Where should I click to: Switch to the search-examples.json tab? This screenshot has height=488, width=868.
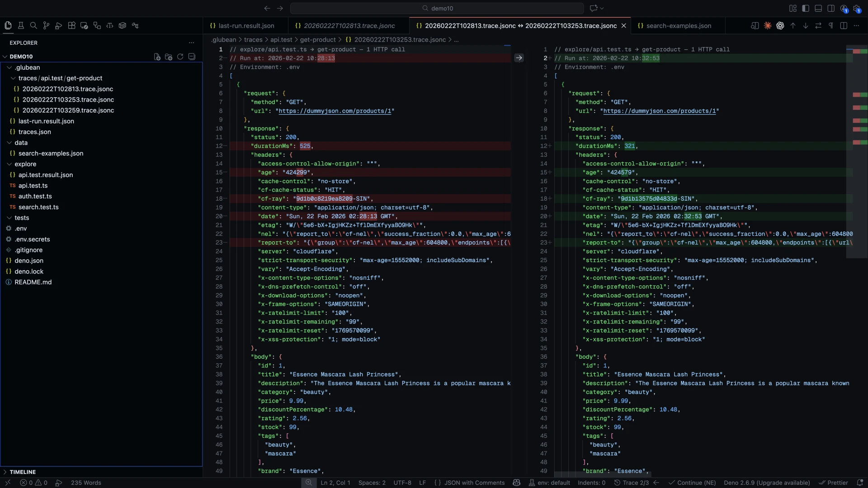point(678,26)
